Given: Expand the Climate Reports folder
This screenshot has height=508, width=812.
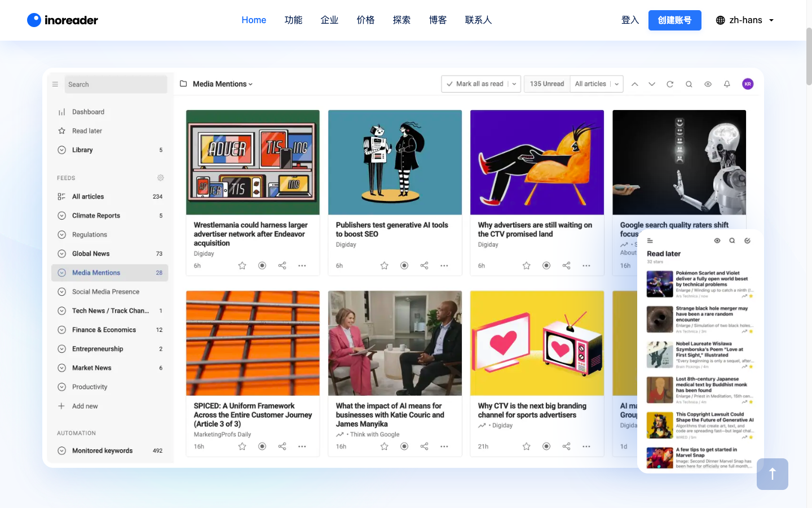Looking at the screenshot, I should coord(61,216).
